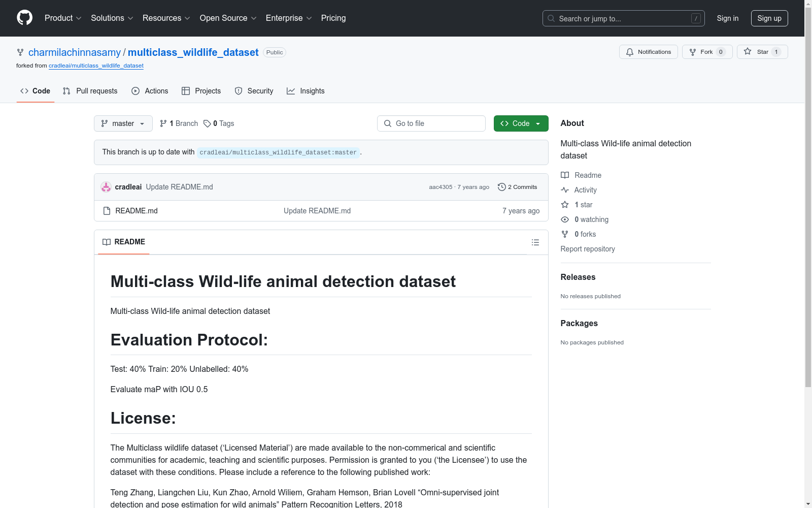Click the Sign in link
Screen dimensions: 812x508
(x=727, y=18)
